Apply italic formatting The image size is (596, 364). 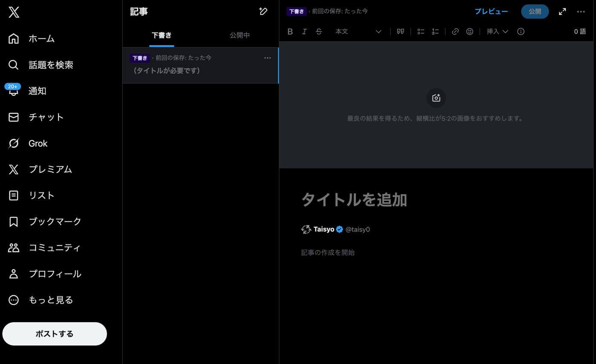[304, 31]
